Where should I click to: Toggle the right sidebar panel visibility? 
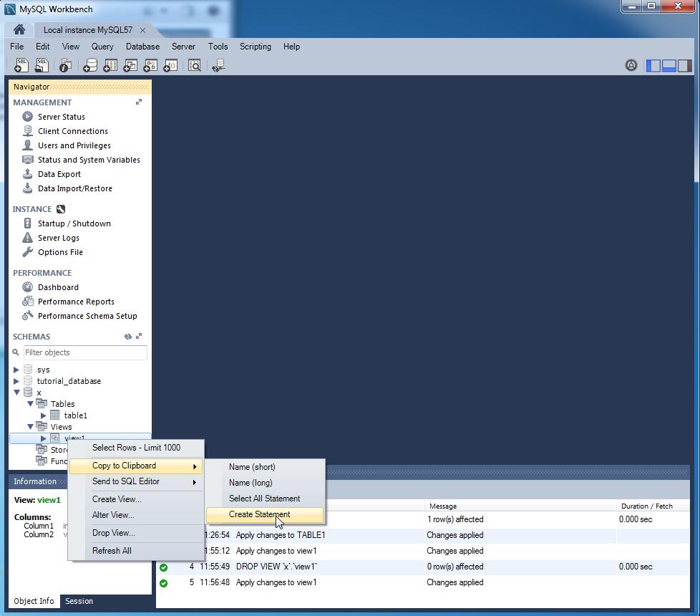point(684,66)
